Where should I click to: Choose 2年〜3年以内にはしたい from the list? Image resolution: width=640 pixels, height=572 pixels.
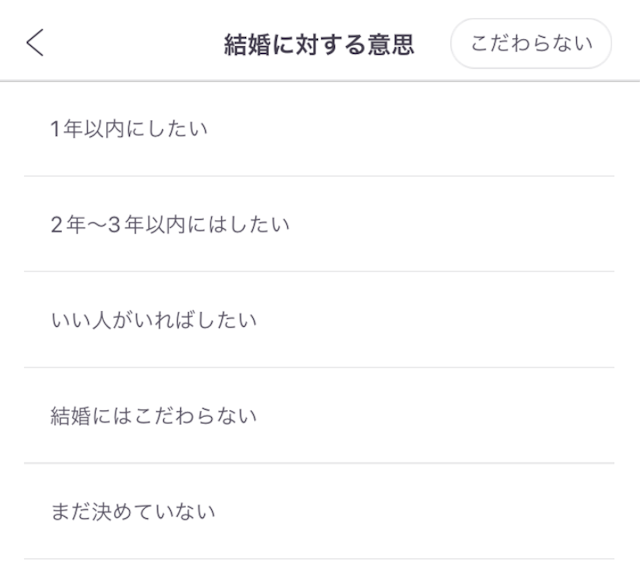(320, 224)
